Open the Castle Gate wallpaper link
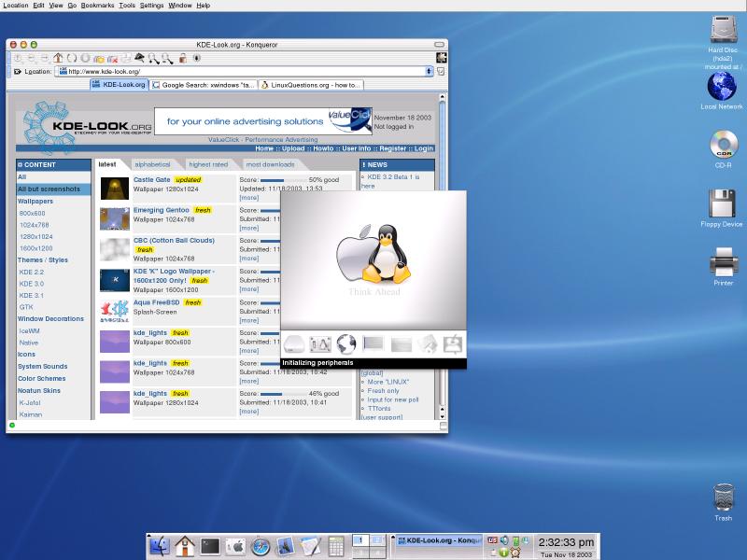This screenshot has width=747, height=560. [x=151, y=179]
